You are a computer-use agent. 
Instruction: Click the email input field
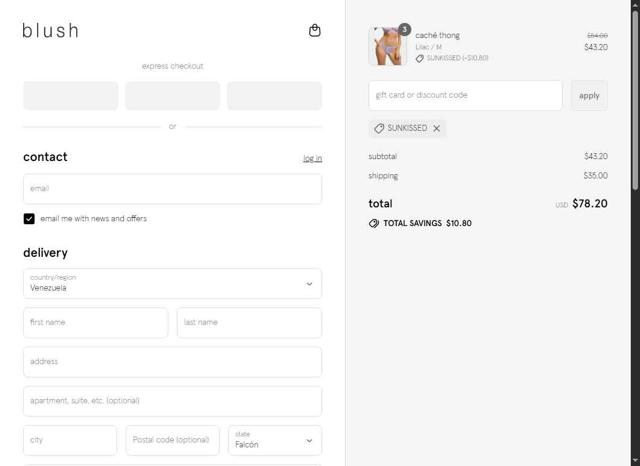(x=172, y=189)
